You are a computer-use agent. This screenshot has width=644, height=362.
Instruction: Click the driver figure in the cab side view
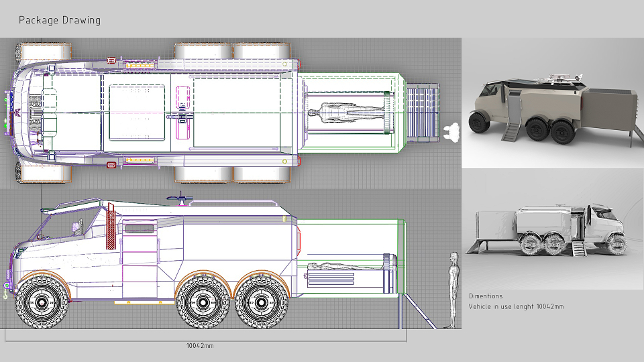[78, 228]
